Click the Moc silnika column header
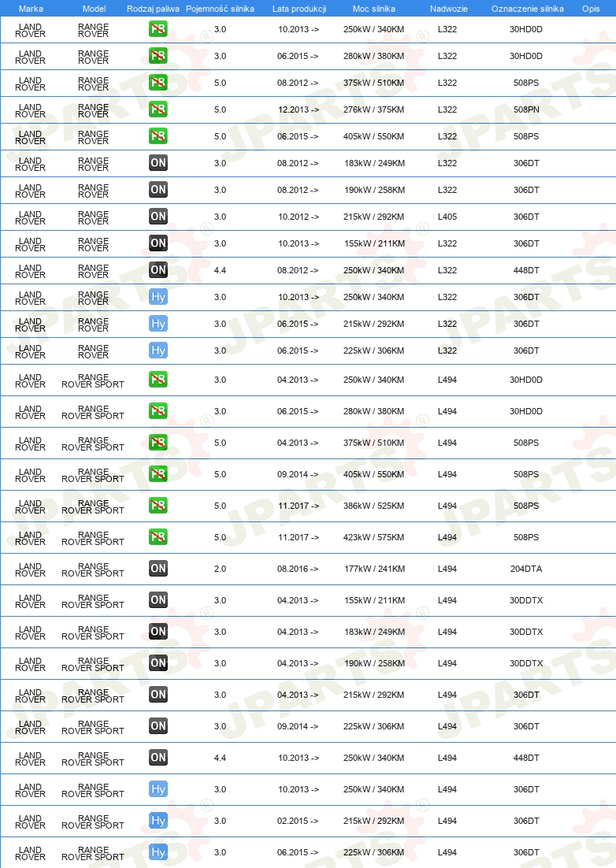616x868 pixels. click(x=374, y=9)
